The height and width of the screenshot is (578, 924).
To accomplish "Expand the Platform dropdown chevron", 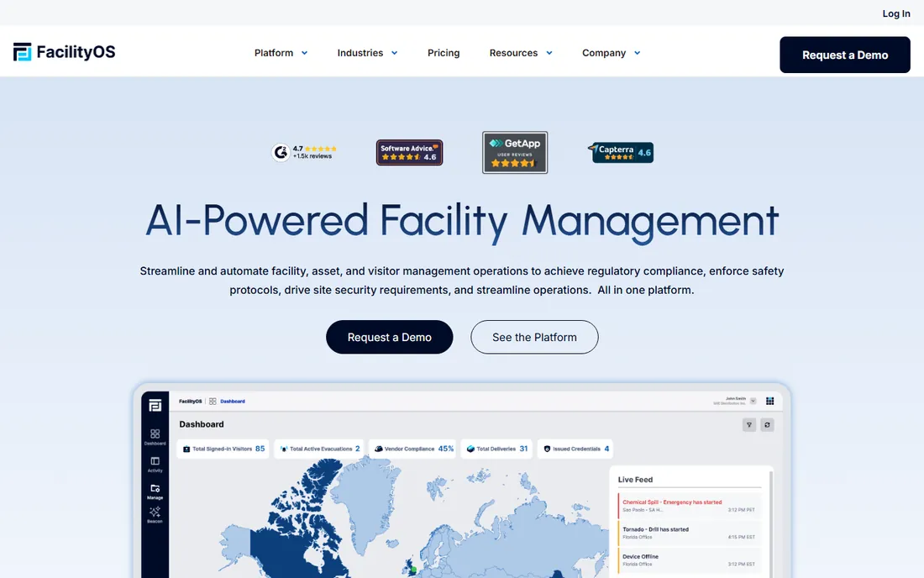I will click(305, 53).
